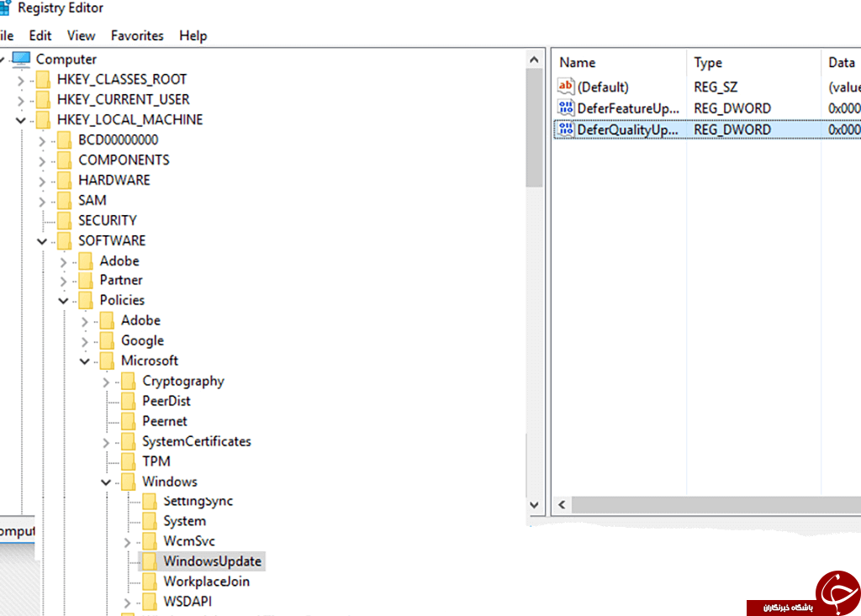The image size is (861, 616).
Task: Expand the SAM key
Action: pyautogui.click(x=42, y=202)
